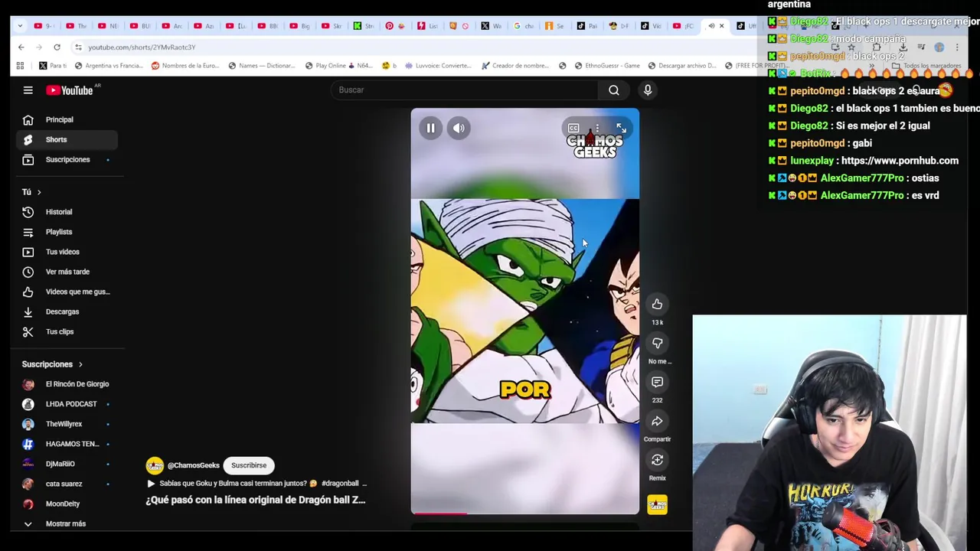Open Ver más tarde list
This screenshot has height=551, width=980.
(x=67, y=272)
